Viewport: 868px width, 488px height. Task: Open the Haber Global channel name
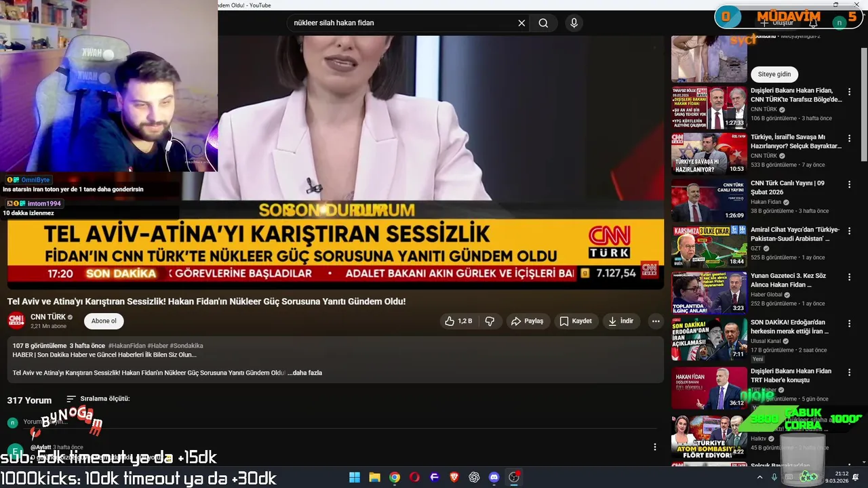click(x=766, y=295)
